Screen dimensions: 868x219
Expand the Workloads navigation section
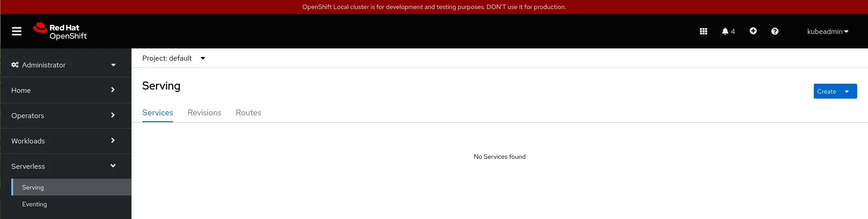(66, 141)
